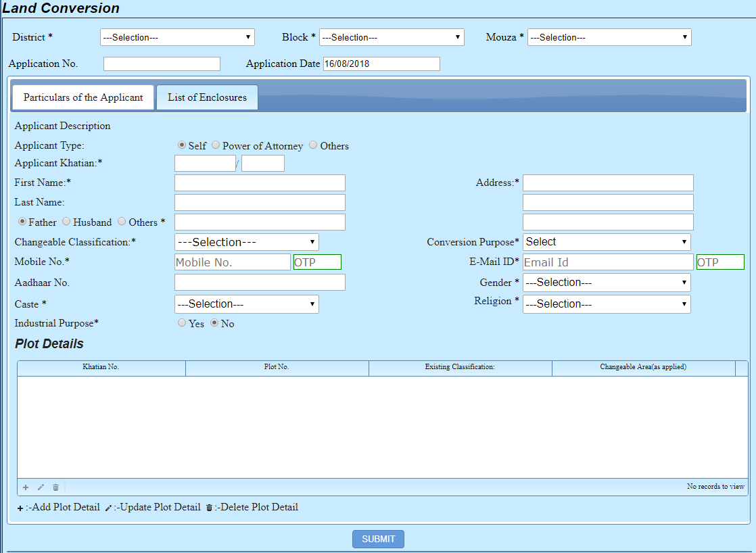Click the delete plot detail trash icon
Screen dimensions: 756x553
tap(55, 487)
